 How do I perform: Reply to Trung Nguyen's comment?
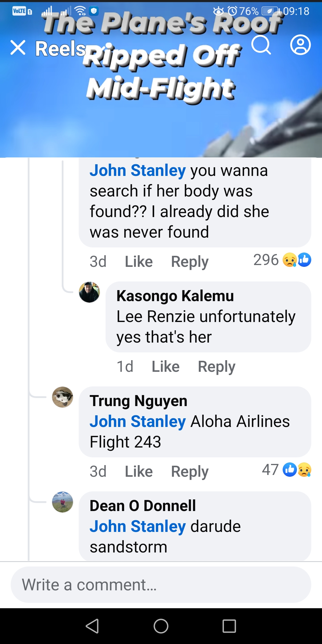190,472
